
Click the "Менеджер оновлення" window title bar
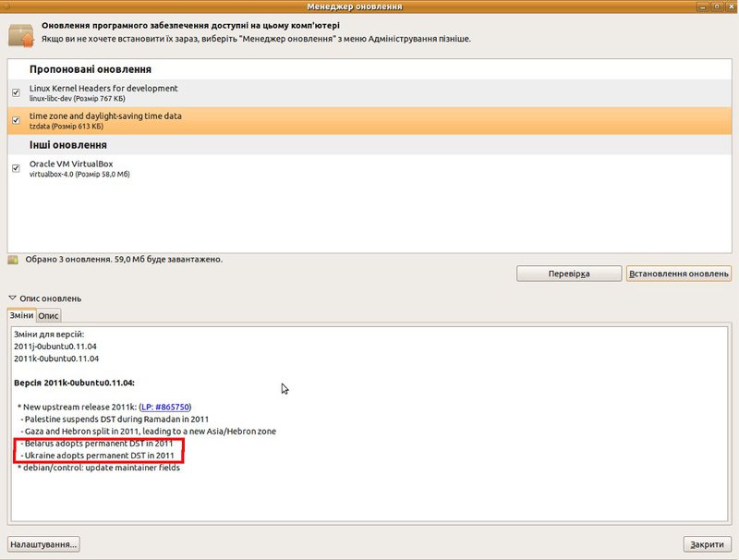369,6
